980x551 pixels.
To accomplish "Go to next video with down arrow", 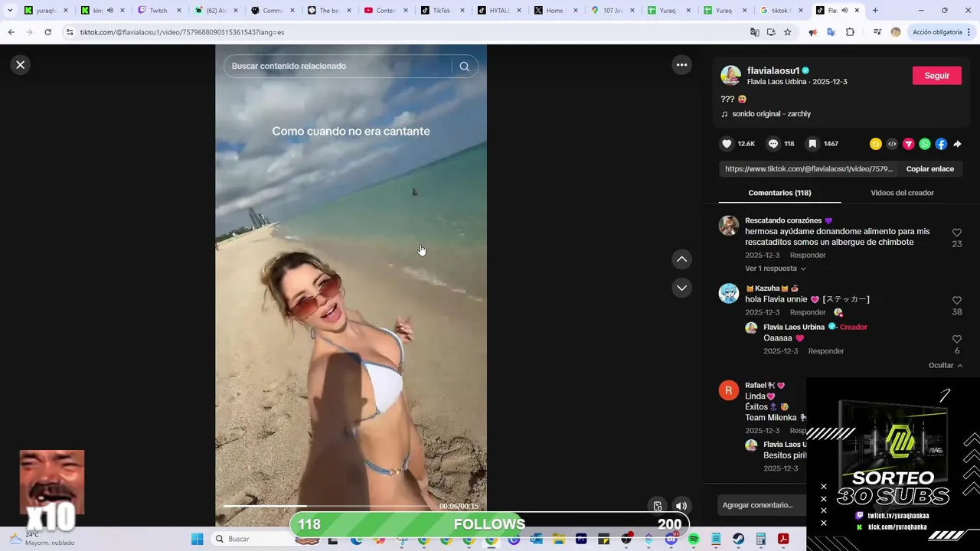I will pos(681,288).
